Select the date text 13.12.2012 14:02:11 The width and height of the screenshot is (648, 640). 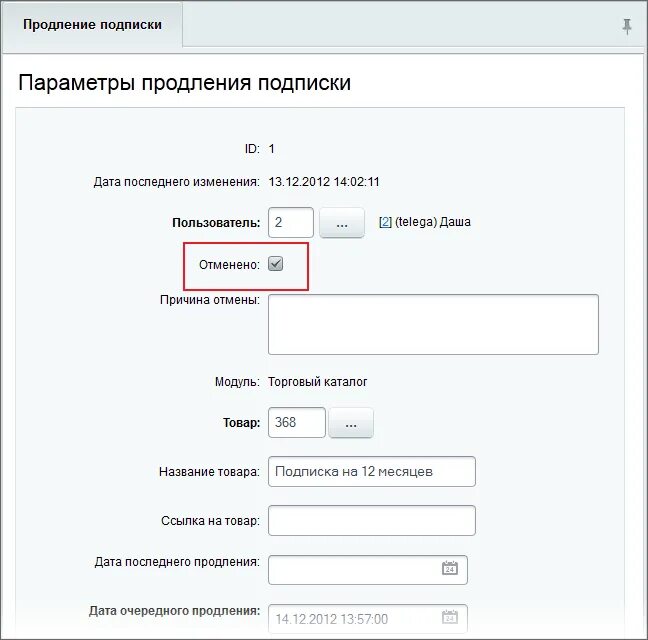[x=324, y=182]
